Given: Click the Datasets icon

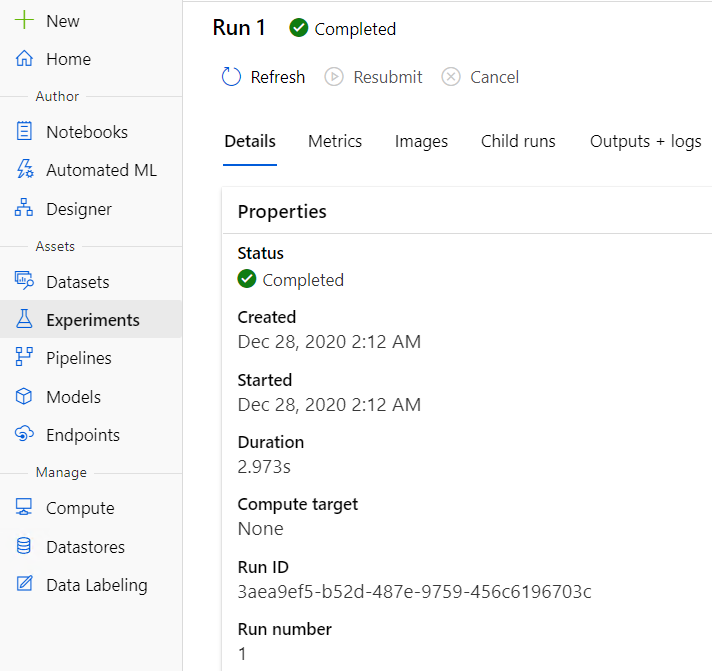Looking at the screenshot, I should 24,281.
